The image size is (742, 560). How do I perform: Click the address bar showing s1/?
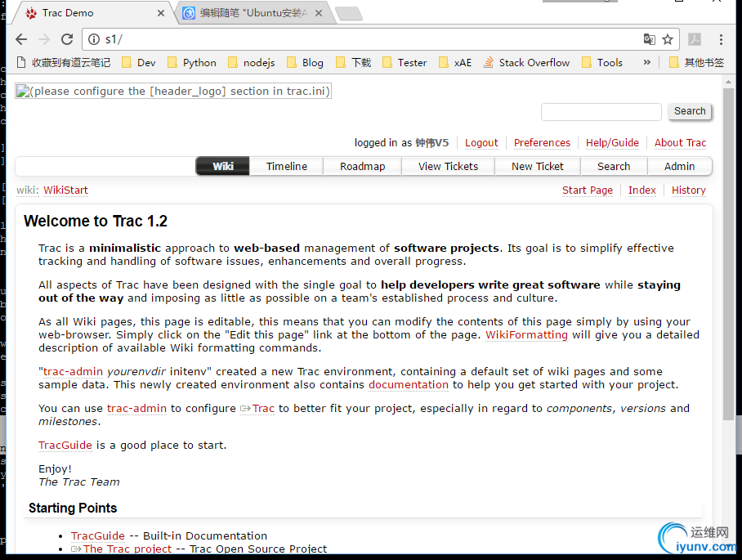tap(360, 39)
